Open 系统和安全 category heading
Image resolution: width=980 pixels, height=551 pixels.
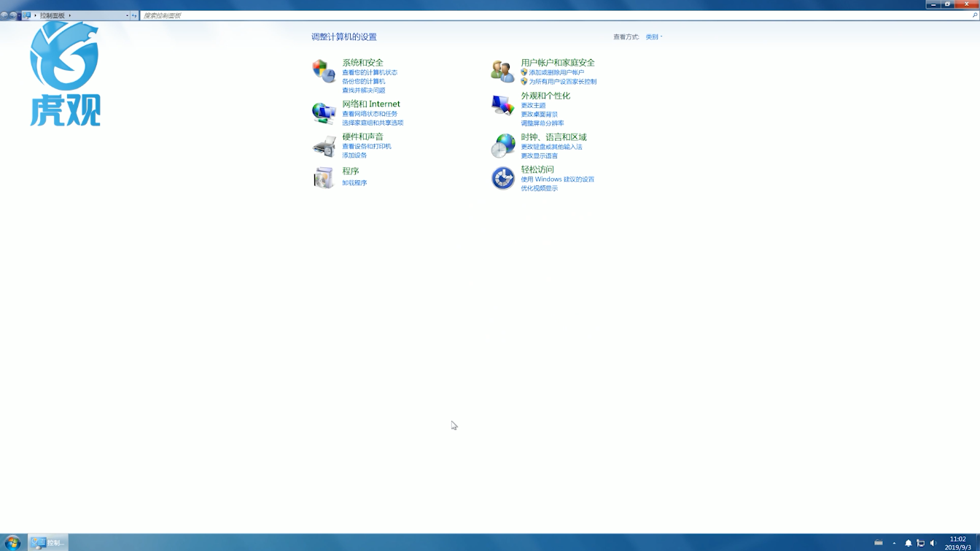362,63
